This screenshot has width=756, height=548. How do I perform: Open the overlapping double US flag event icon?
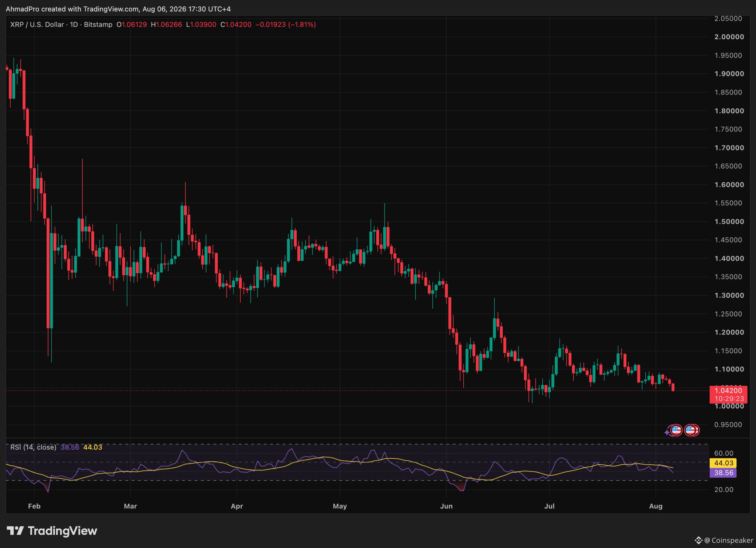[692, 430]
